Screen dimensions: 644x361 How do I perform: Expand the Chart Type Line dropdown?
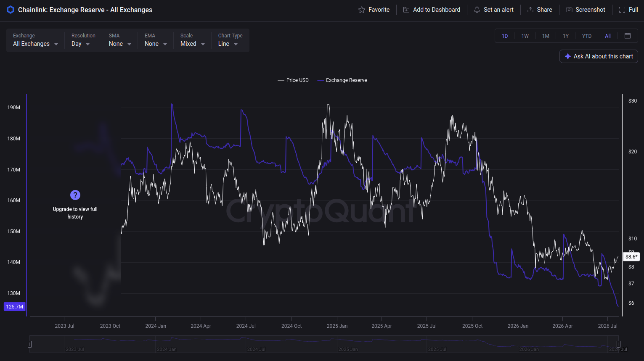point(231,40)
